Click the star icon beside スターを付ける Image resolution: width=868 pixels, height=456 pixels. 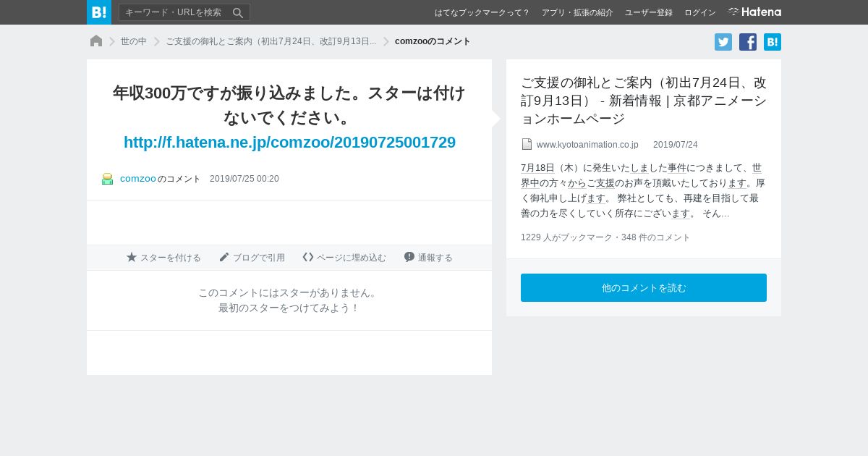pos(132,257)
